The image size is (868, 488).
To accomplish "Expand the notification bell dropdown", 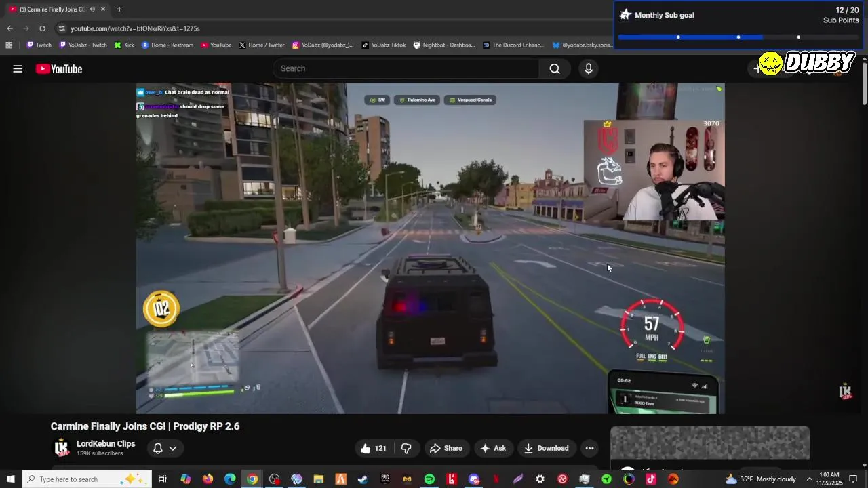I will pyautogui.click(x=165, y=448).
